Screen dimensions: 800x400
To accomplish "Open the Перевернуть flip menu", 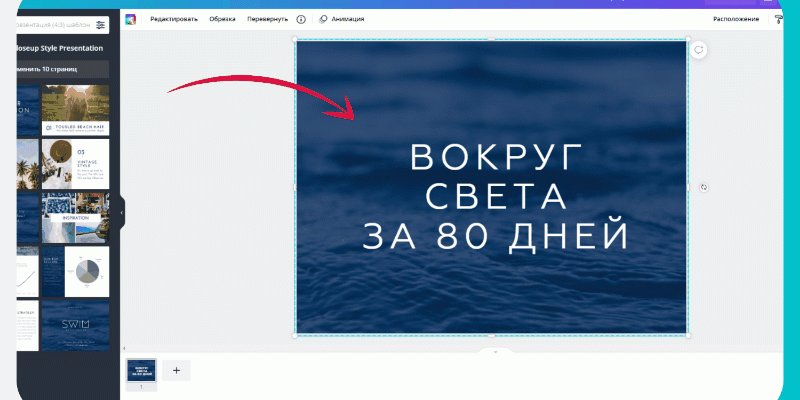I will pyautogui.click(x=267, y=18).
